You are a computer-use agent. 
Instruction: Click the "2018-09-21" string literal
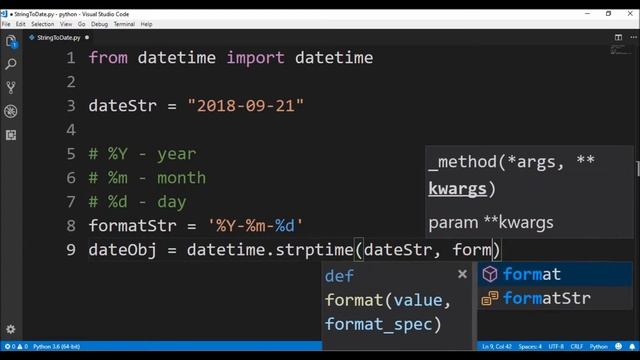(246, 106)
